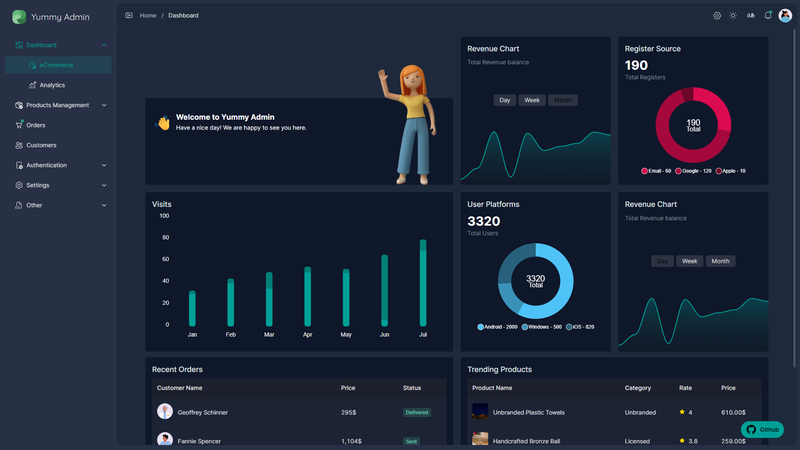Expand Products Management menu
This screenshot has width=800, height=450.
pyautogui.click(x=58, y=105)
